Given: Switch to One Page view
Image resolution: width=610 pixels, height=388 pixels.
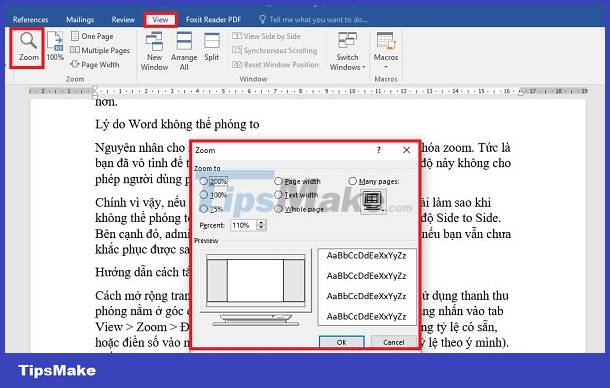Looking at the screenshot, I should point(93,36).
